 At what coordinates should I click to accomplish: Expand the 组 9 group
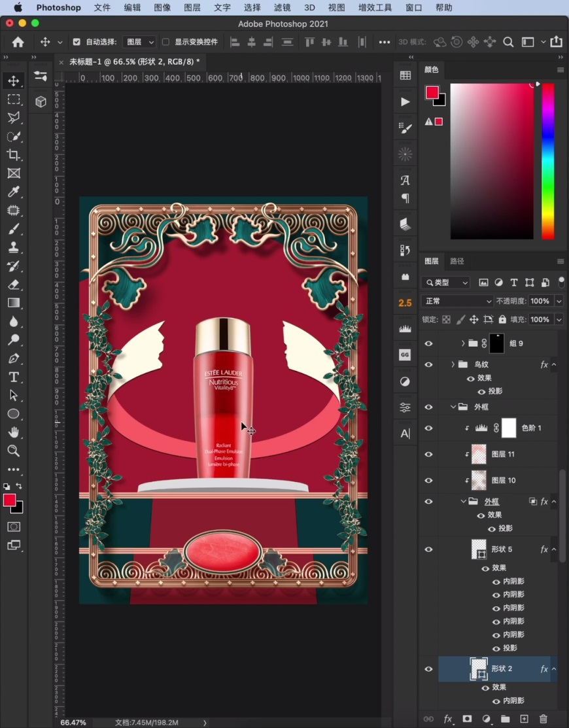tap(462, 343)
